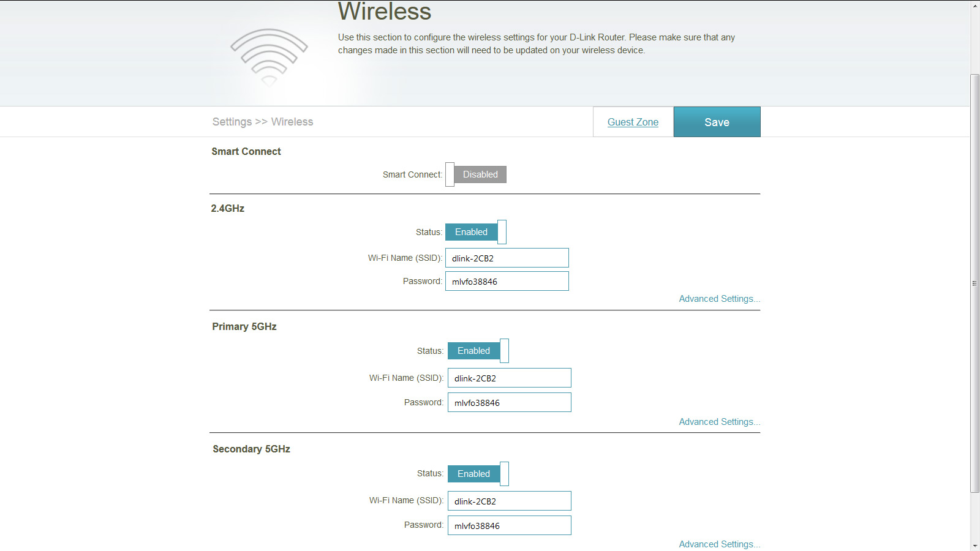
Task: Click the 2.4GHz Password field
Action: [507, 281]
